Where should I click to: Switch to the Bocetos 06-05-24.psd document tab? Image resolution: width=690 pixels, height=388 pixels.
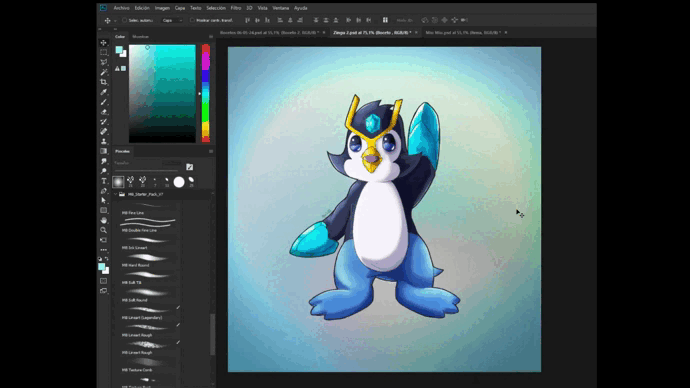click(269, 33)
